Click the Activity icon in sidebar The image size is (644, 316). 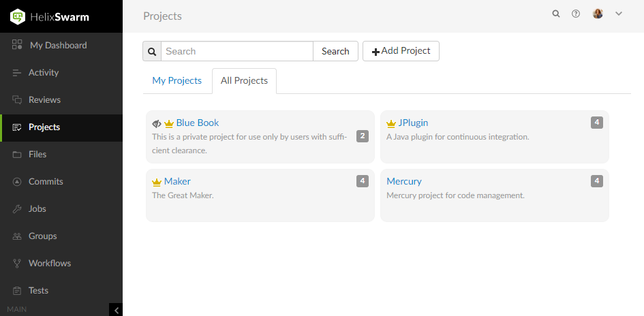17,72
